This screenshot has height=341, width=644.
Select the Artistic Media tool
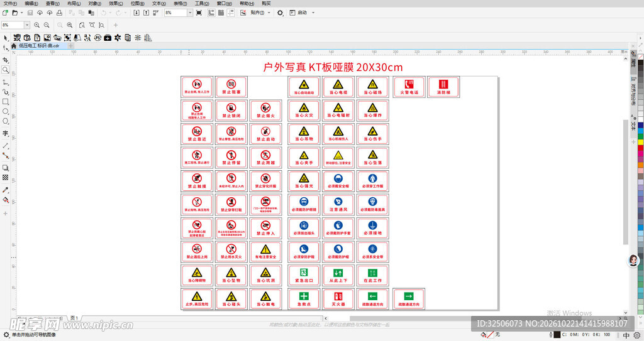point(5,92)
